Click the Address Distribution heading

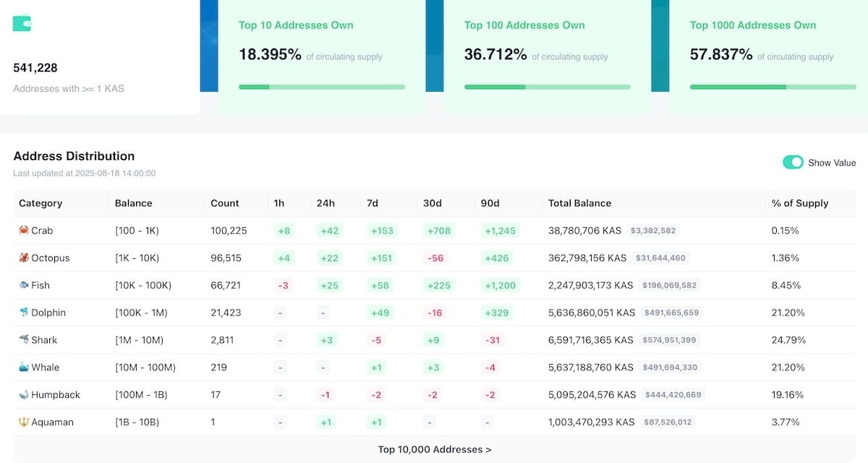pos(74,156)
